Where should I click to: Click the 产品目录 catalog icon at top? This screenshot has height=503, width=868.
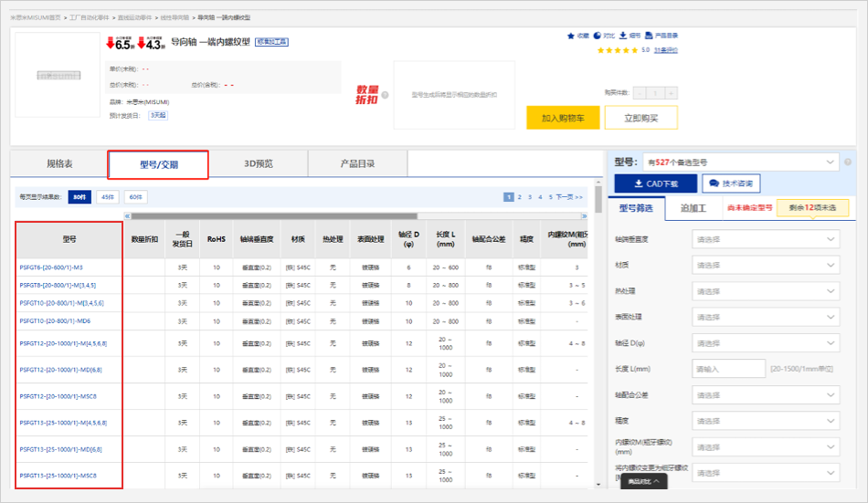tap(649, 36)
